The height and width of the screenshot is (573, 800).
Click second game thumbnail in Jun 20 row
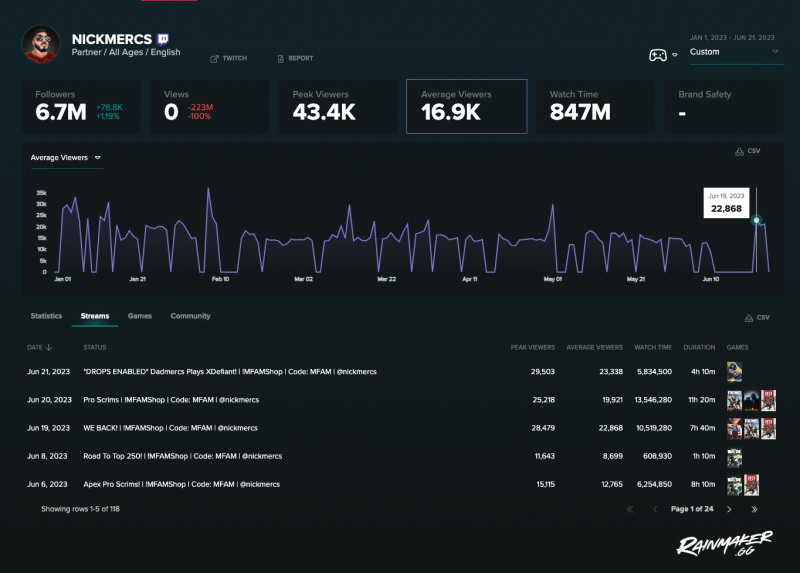tap(751, 401)
